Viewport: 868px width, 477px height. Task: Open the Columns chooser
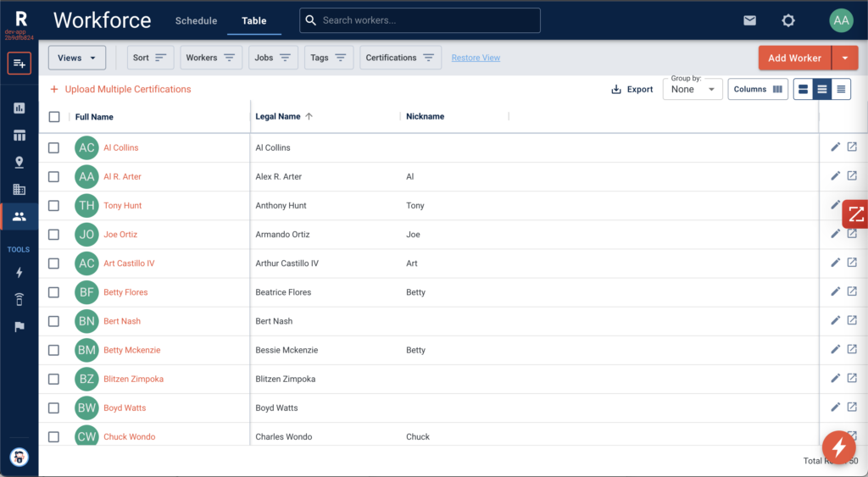coord(758,89)
